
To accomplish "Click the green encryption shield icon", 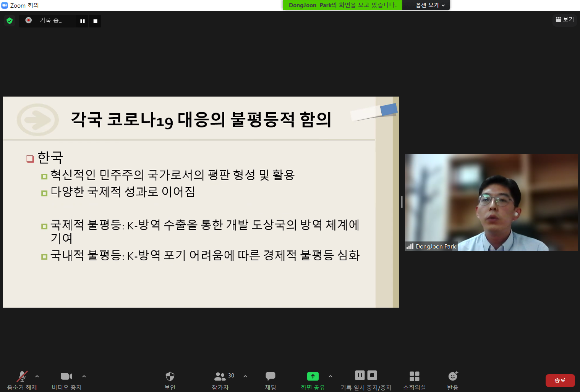I will [x=10, y=21].
